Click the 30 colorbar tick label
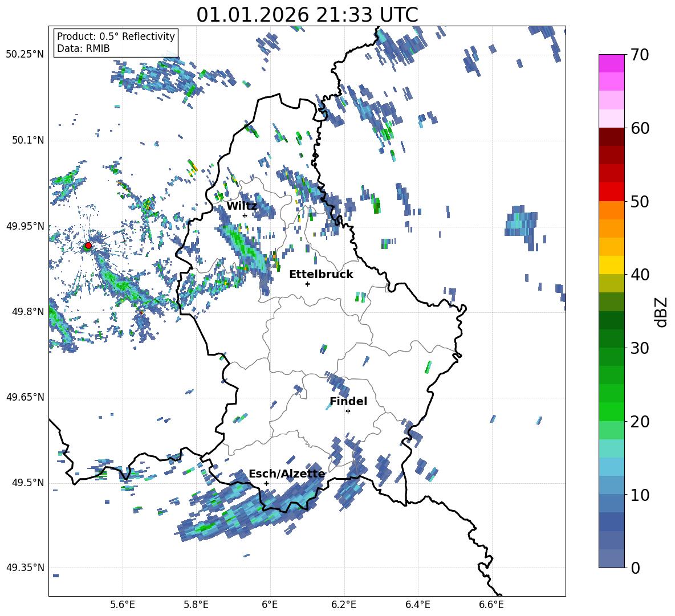Image resolution: width=675 pixels, height=616 pixels. tap(640, 348)
